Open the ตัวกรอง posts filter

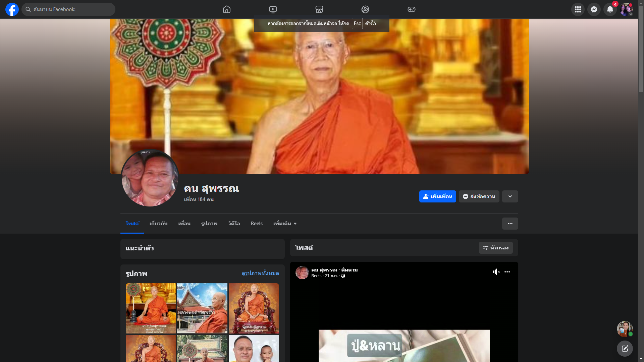495,248
